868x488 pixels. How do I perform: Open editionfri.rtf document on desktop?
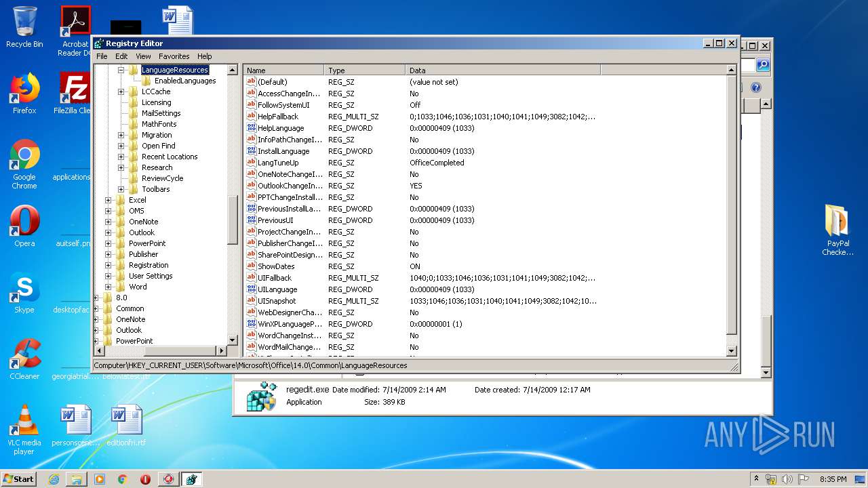pos(126,426)
